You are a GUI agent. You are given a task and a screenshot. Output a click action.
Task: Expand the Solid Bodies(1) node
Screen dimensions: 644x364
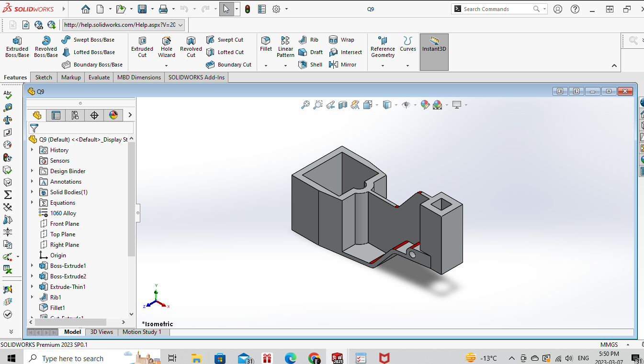tap(32, 192)
